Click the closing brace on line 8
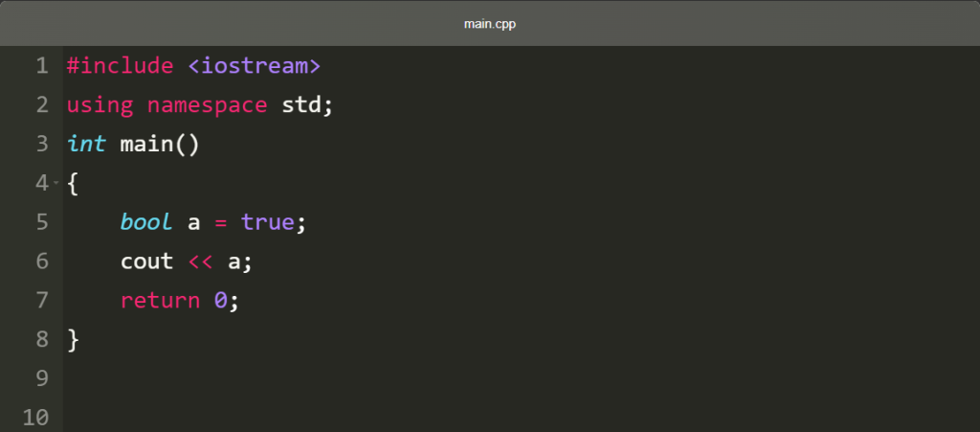The height and width of the screenshot is (432, 980). click(73, 339)
